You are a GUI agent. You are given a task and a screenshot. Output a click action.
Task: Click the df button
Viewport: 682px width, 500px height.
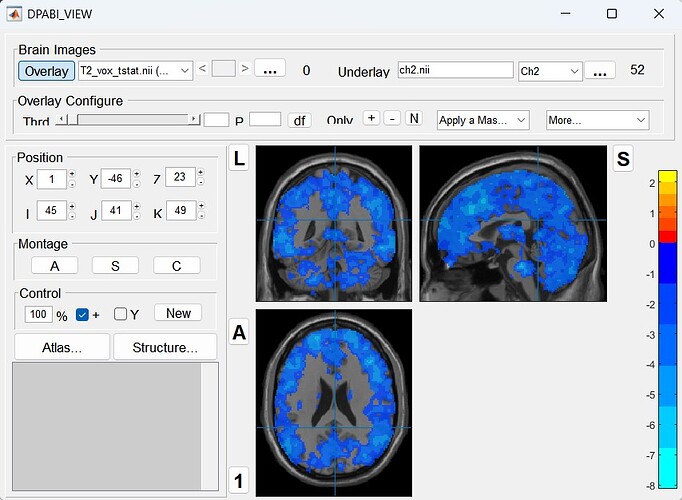(x=299, y=120)
